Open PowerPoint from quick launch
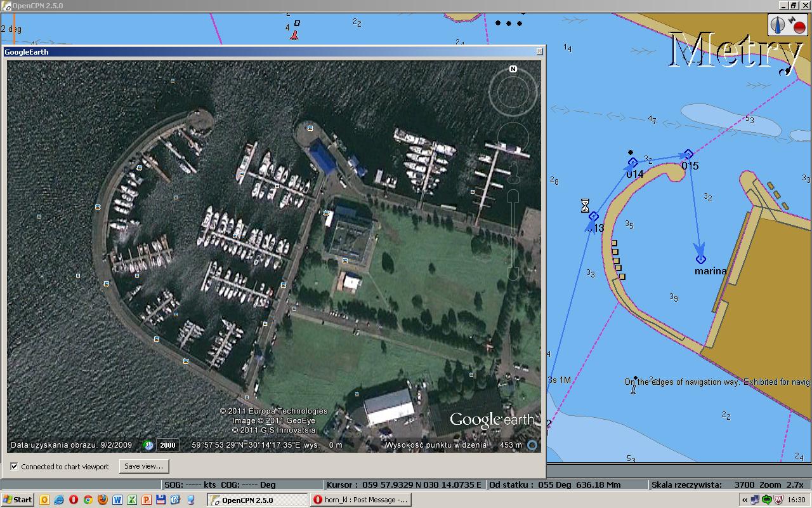 coord(147,500)
